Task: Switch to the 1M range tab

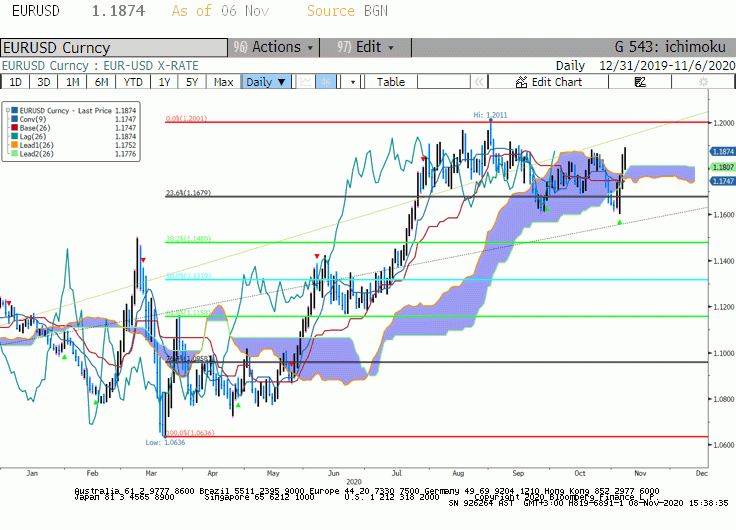Action: (72, 82)
